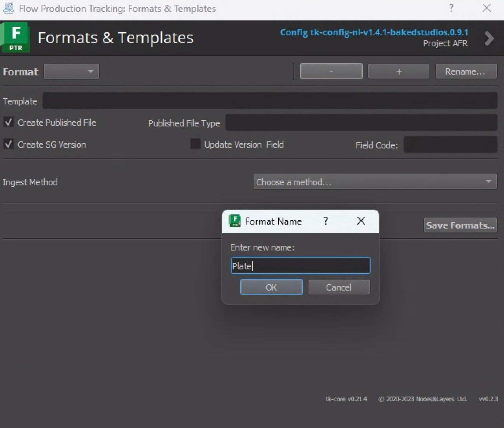The image size is (504, 428).
Task: Expand the Ingest Method 'Choose a method' dropdown
Action: tap(375, 182)
